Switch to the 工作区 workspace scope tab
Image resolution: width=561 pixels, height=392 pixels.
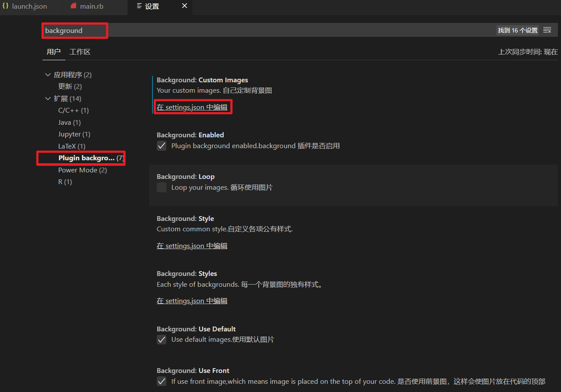click(80, 52)
